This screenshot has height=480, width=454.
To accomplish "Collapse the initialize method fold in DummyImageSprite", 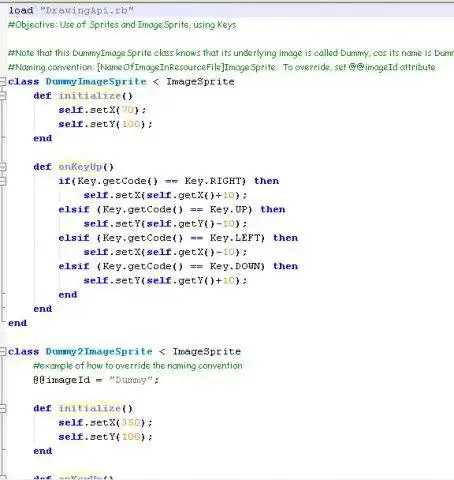I will (3, 96).
